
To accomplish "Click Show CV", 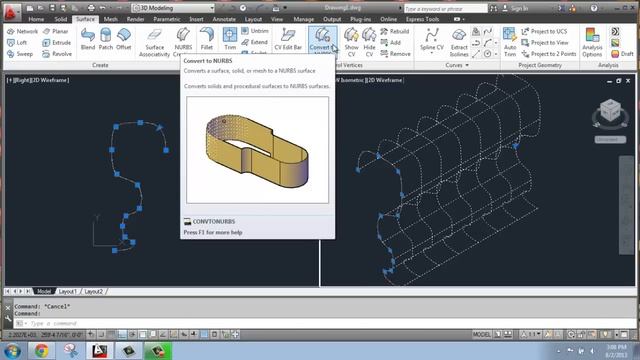I will pos(351,42).
